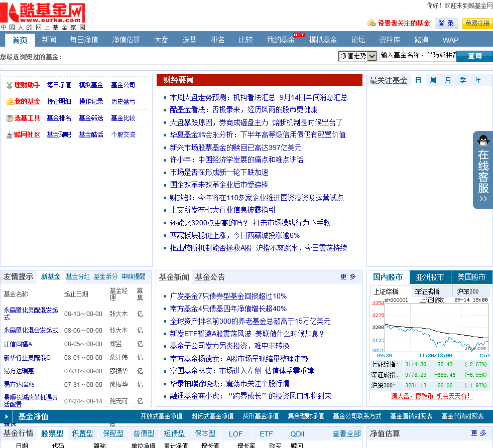Open 每日净值 in navigation bar
Viewport: 493px width, 448px height.
click(x=84, y=40)
